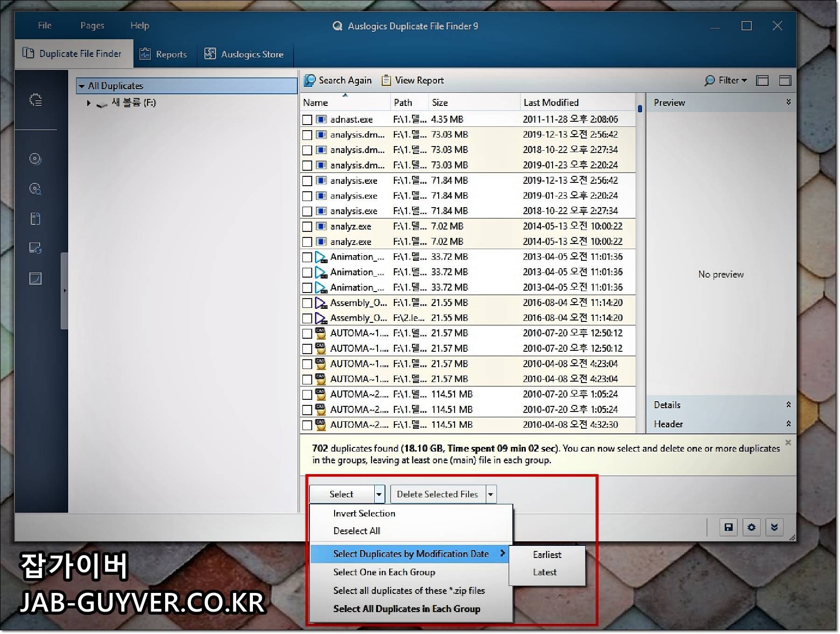Collapse the left sidebar with the handle arrow

(64, 291)
